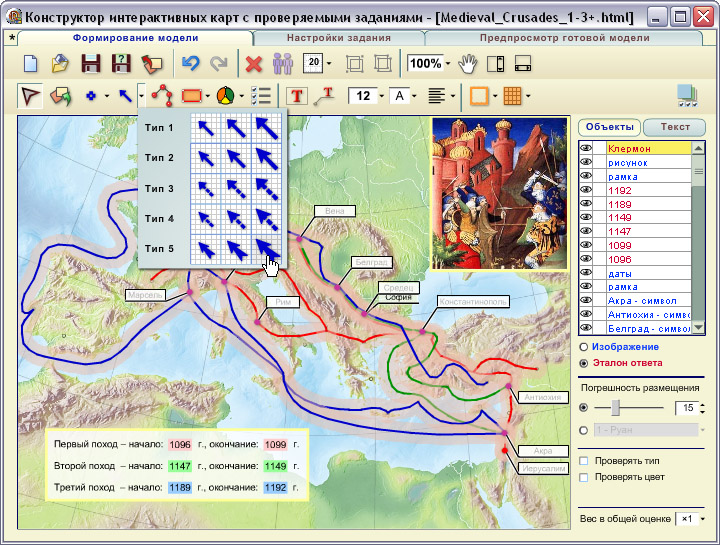The width and height of the screenshot is (720, 545).
Task: Toggle visibility of 1192 object
Action: click(585, 190)
